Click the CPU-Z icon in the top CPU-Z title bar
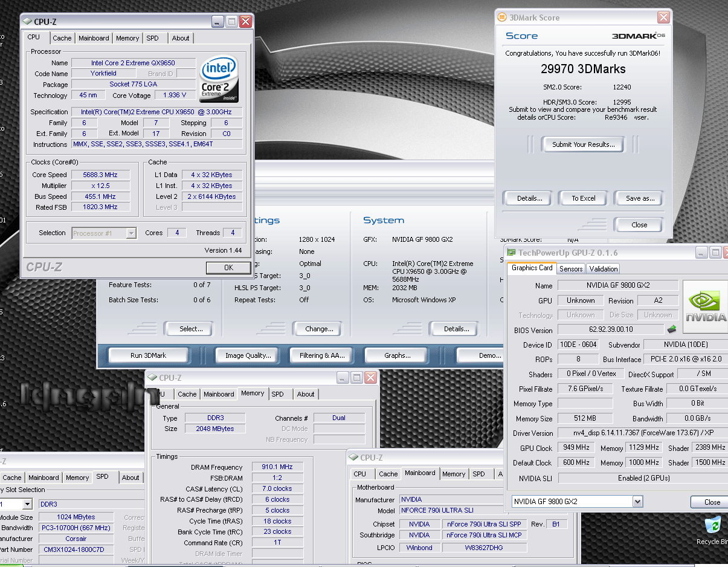The height and width of the screenshot is (567, 728). (x=28, y=22)
